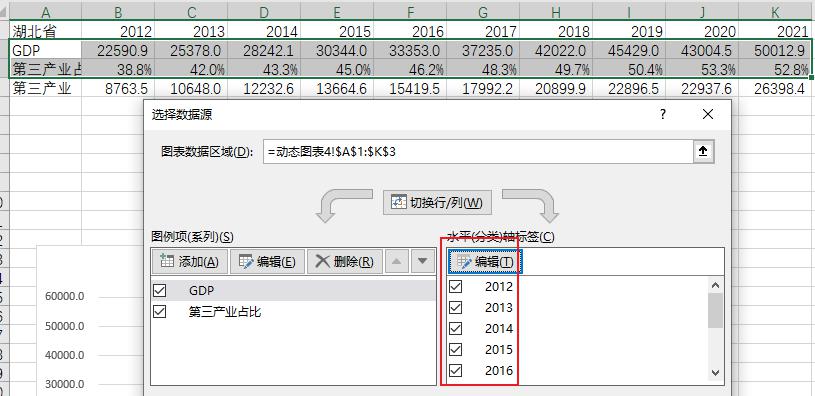Screen dimensions: 815x396
Task: Close the Select Data Source dialog
Action: point(707,114)
